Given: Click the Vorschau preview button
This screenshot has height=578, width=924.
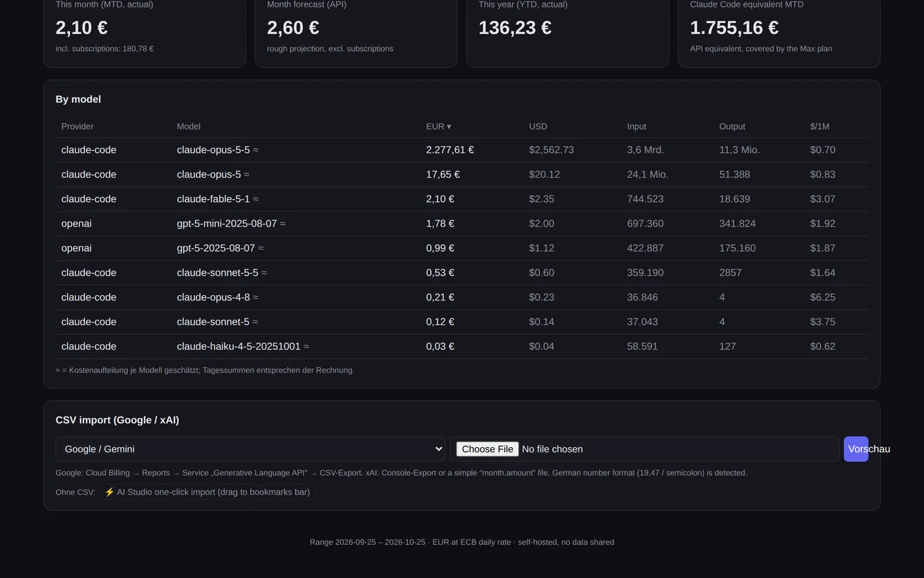Looking at the screenshot, I should pos(856,449).
